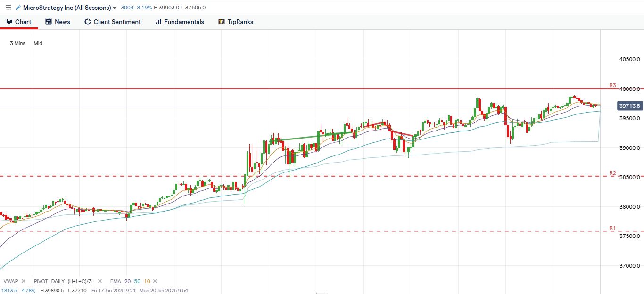Click the R1 pivot level label
The image size is (644, 294).
click(x=612, y=228)
